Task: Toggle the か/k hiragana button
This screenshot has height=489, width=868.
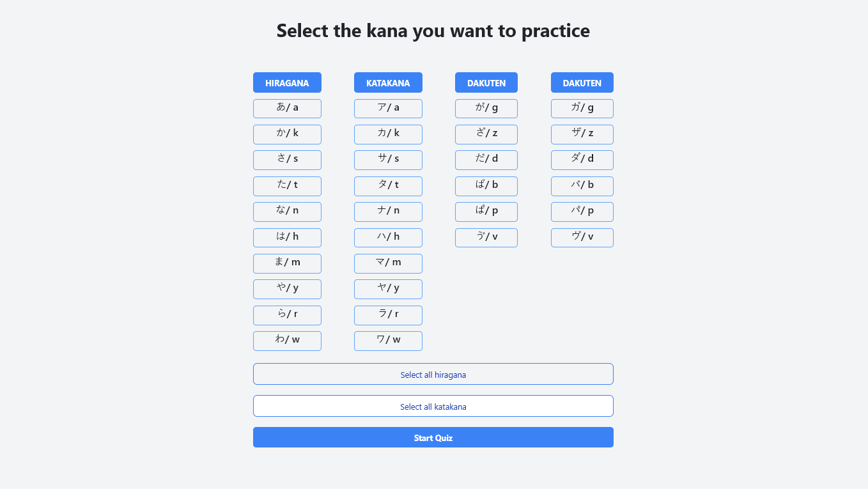Action: tap(287, 134)
